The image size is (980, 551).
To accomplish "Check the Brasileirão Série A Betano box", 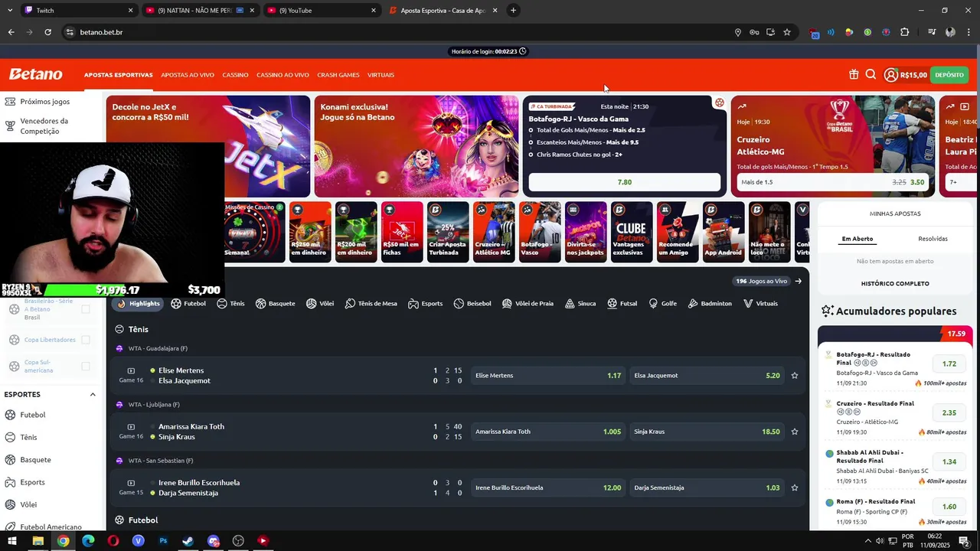I will point(86,309).
